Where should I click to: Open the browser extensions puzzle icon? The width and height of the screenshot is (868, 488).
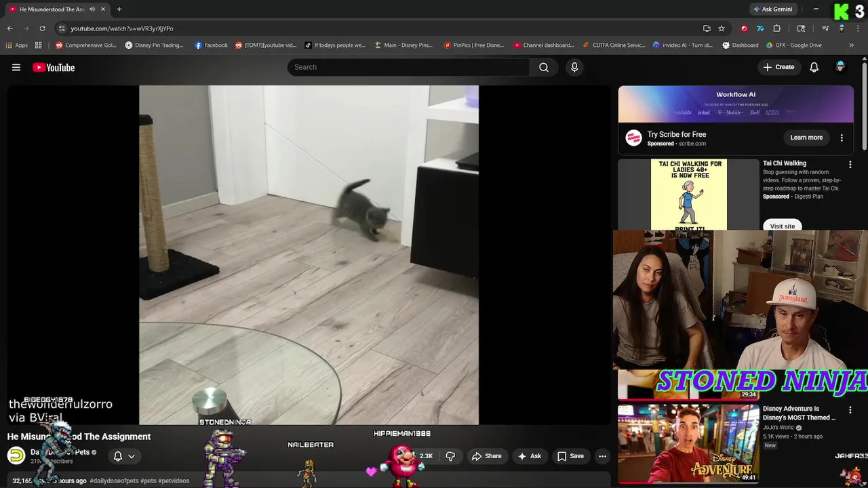[777, 28]
